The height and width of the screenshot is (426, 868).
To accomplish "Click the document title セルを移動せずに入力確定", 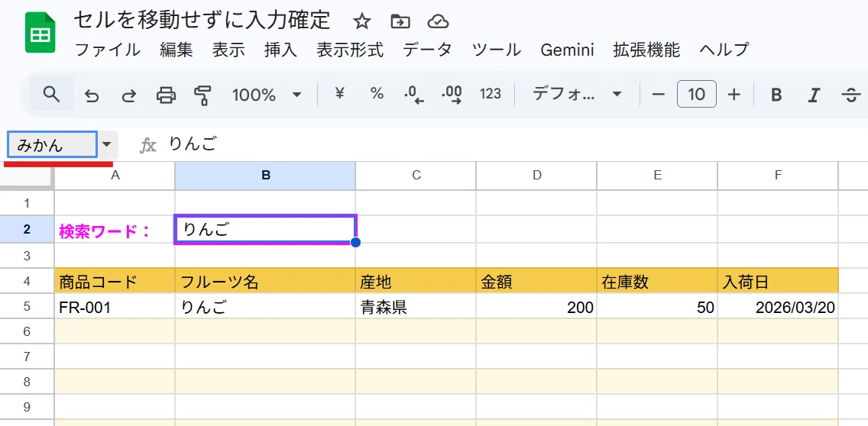I will [202, 21].
